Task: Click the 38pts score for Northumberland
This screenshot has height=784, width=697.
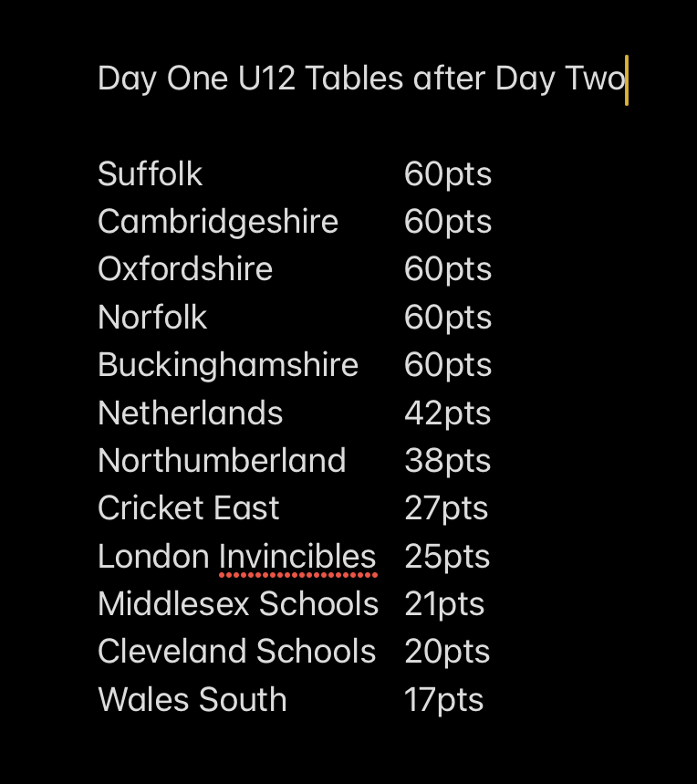Action: point(448,462)
